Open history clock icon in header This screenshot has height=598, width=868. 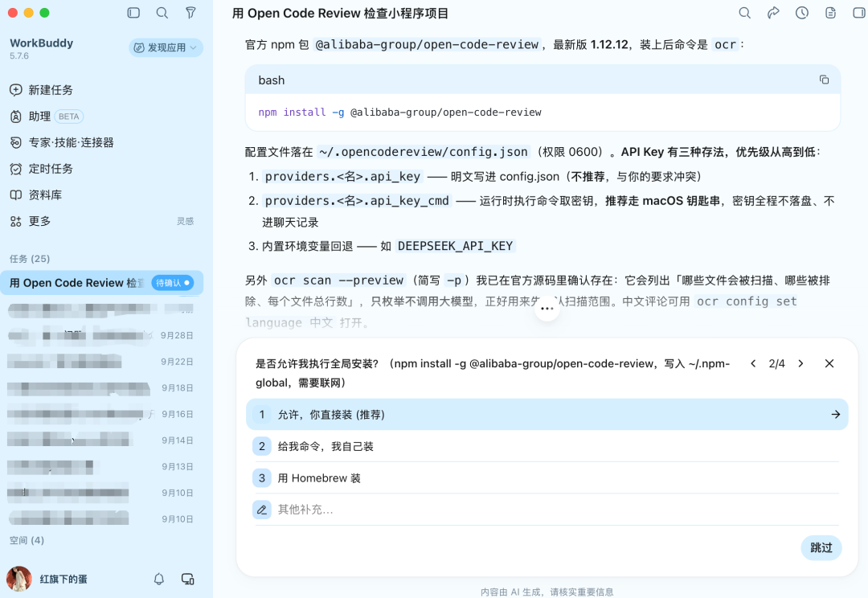click(801, 13)
